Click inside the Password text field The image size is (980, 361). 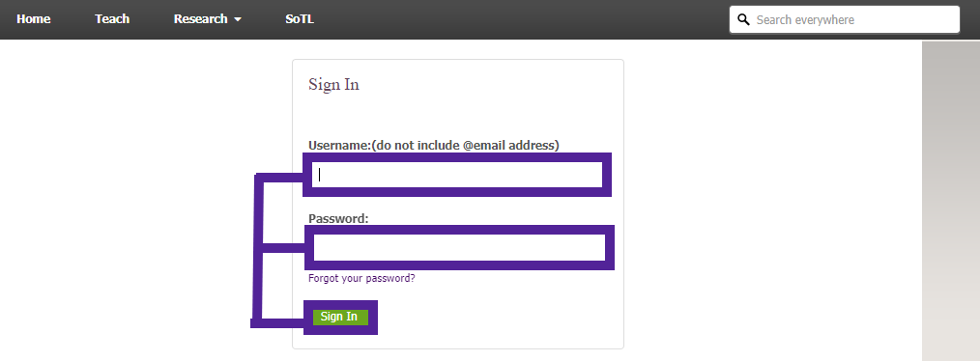click(x=459, y=247)
